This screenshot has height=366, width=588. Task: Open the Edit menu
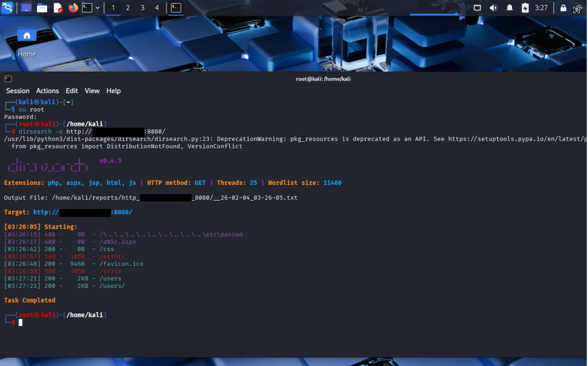(72, 91)
